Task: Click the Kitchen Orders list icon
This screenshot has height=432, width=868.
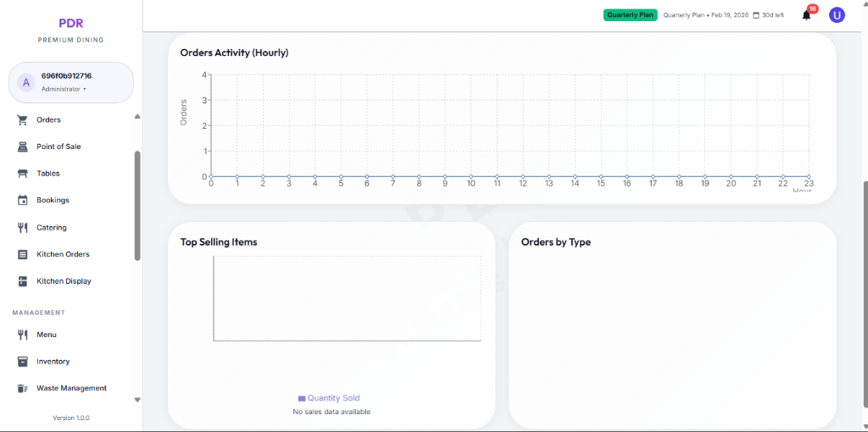Action: (23, 254)
